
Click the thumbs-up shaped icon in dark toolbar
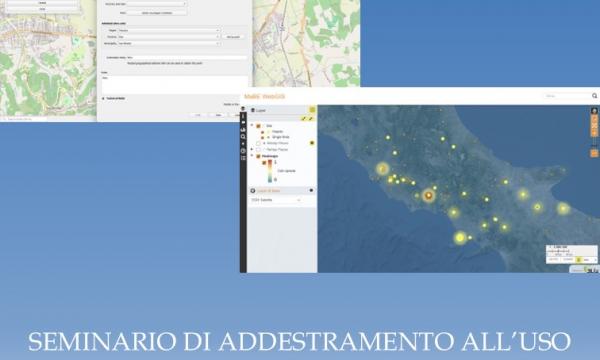point(243,130)
